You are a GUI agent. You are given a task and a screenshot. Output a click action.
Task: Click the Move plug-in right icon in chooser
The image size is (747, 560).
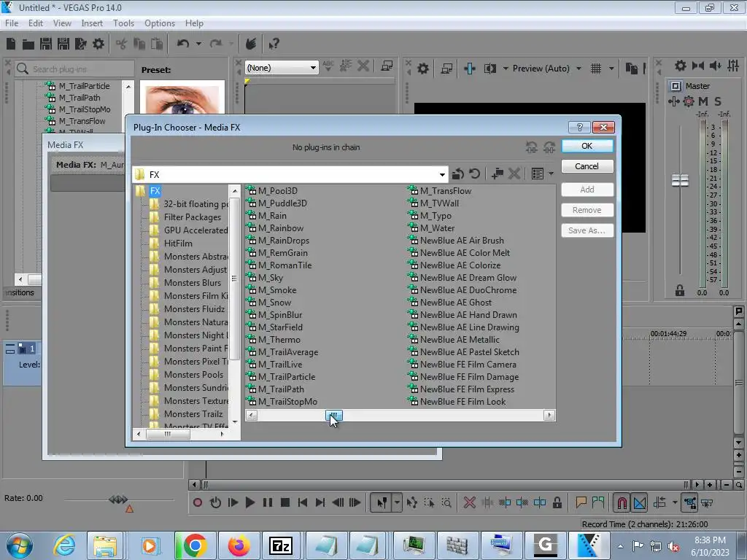(549, 147)
